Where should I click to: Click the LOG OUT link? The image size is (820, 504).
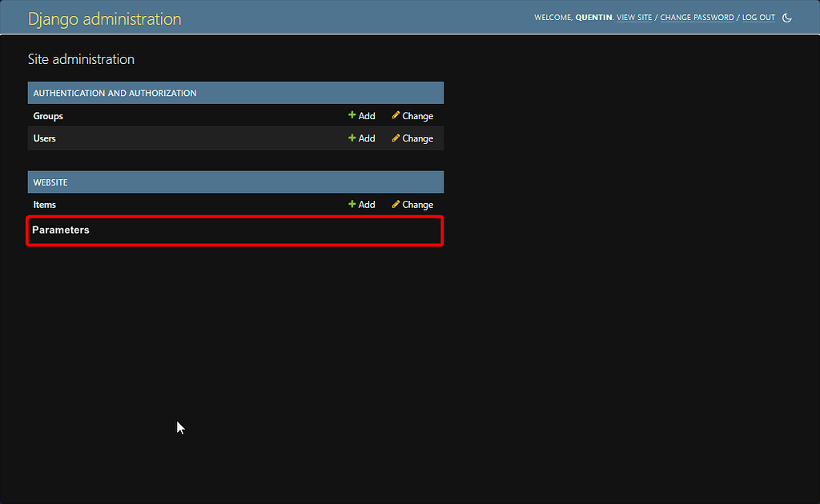[x=758, y=17]
